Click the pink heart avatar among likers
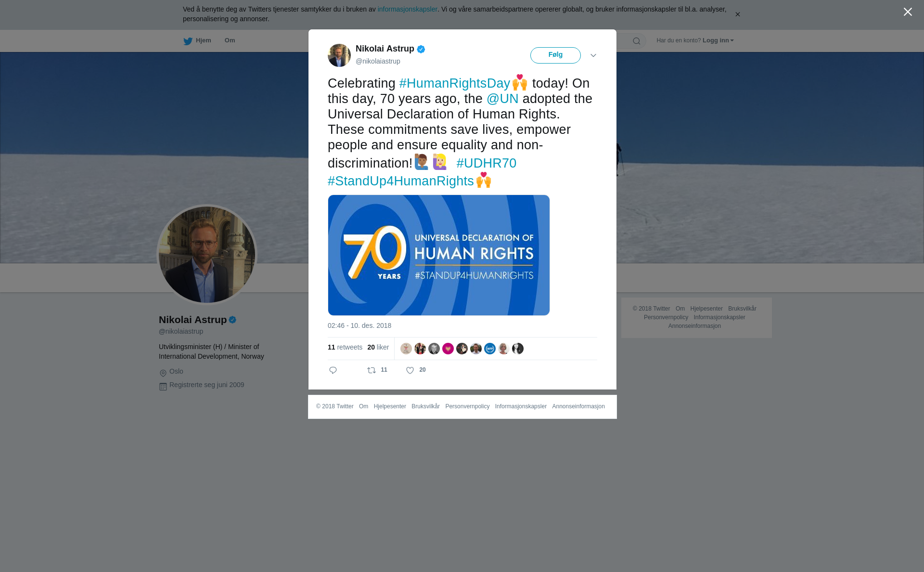 click(448, 349)
